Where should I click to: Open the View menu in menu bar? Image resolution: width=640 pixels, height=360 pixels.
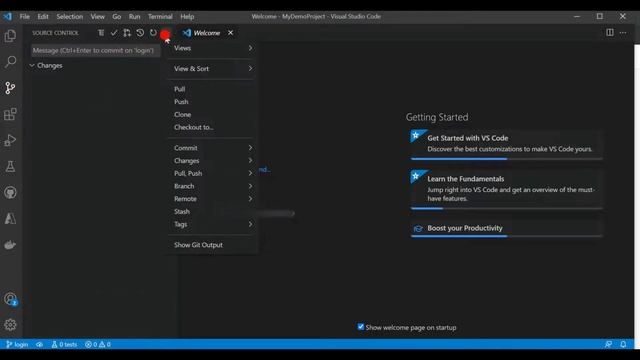pyautogui.click(x=98, y=16)
